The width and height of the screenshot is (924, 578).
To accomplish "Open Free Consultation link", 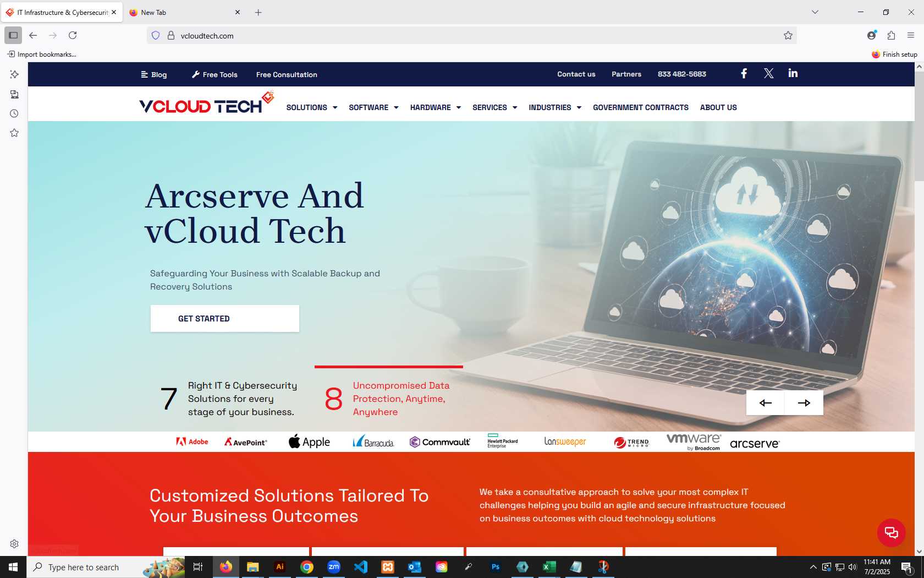I will pos(287,74).
